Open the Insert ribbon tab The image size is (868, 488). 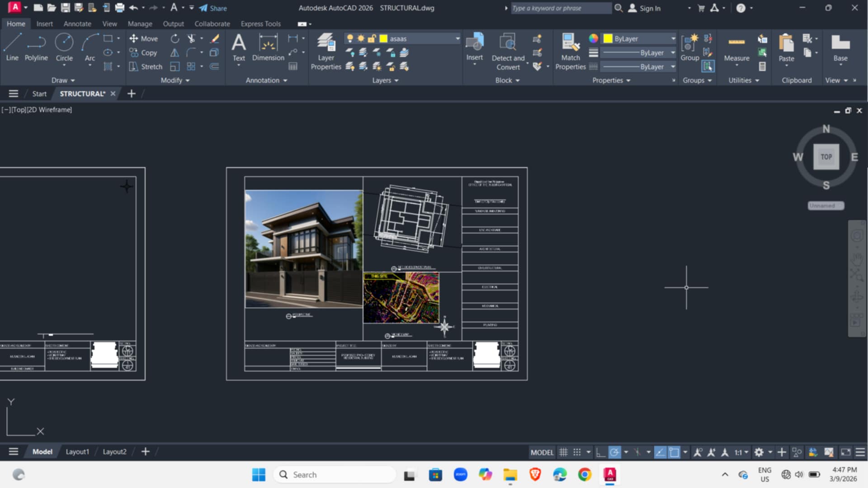coord(44,24)
